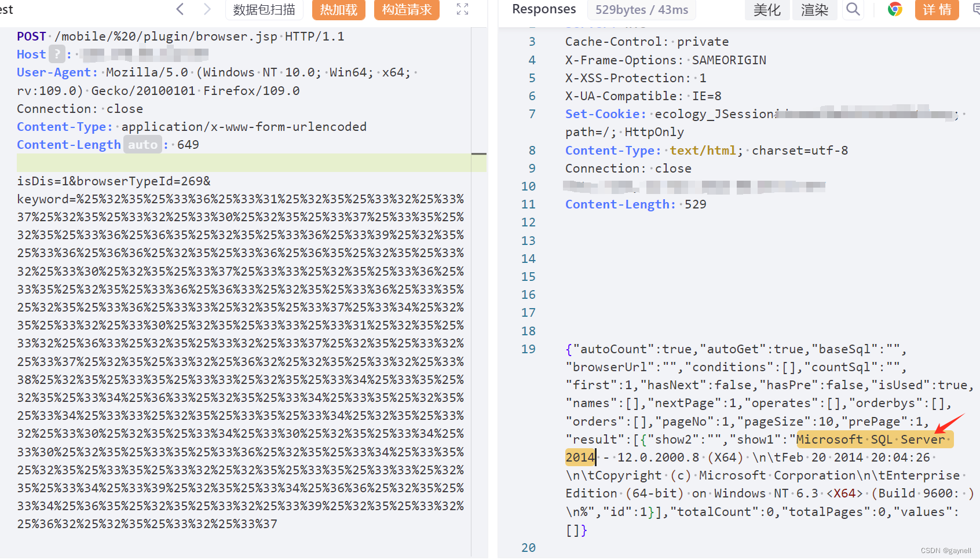Click the request Content-Length header name
The image size is (980, 560).
(x=69, y=145)
